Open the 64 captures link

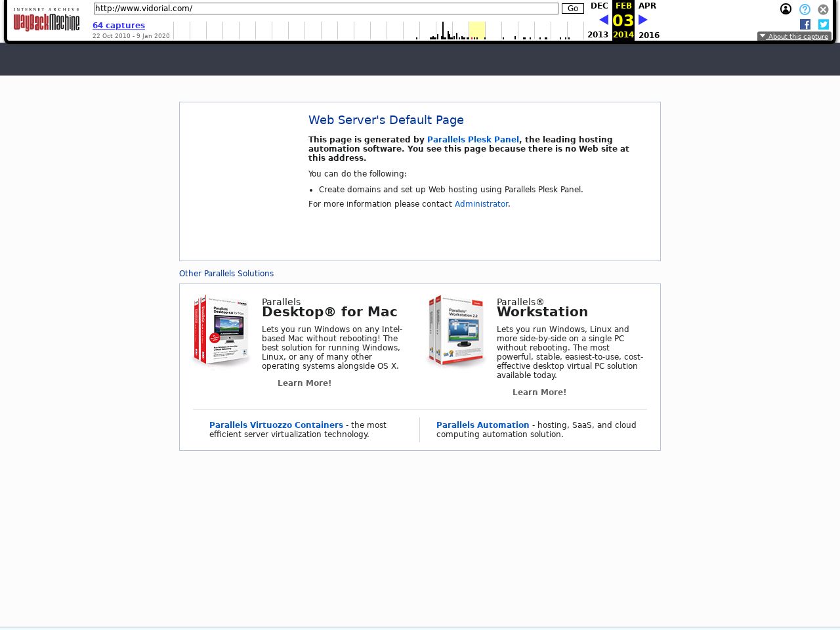pyautogui.click(x=119, y=26)
